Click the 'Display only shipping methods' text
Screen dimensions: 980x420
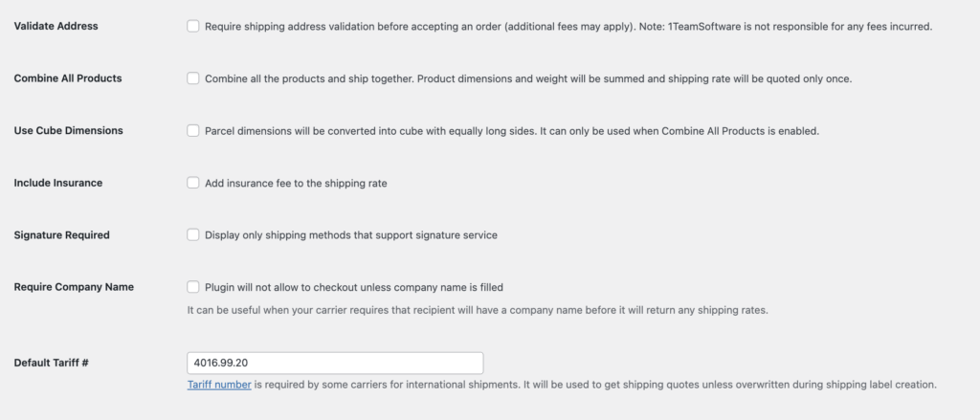(x=350, y=234)
